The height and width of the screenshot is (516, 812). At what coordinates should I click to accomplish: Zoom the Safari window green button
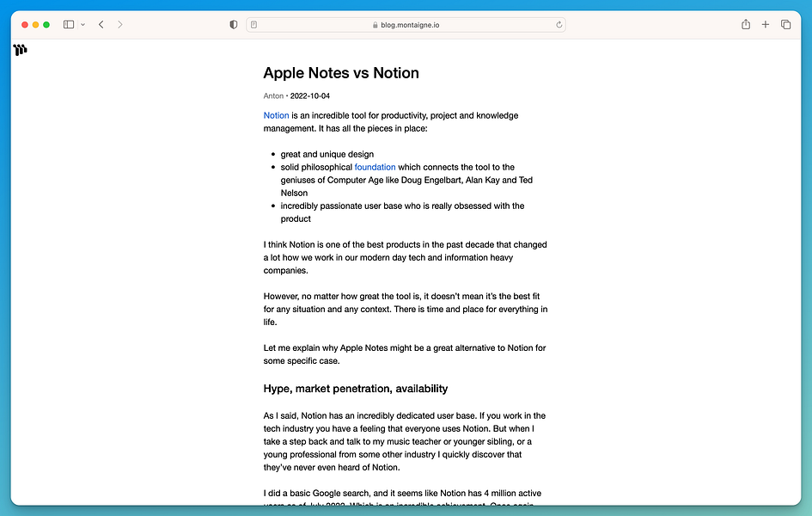click(x=46, y=24)
